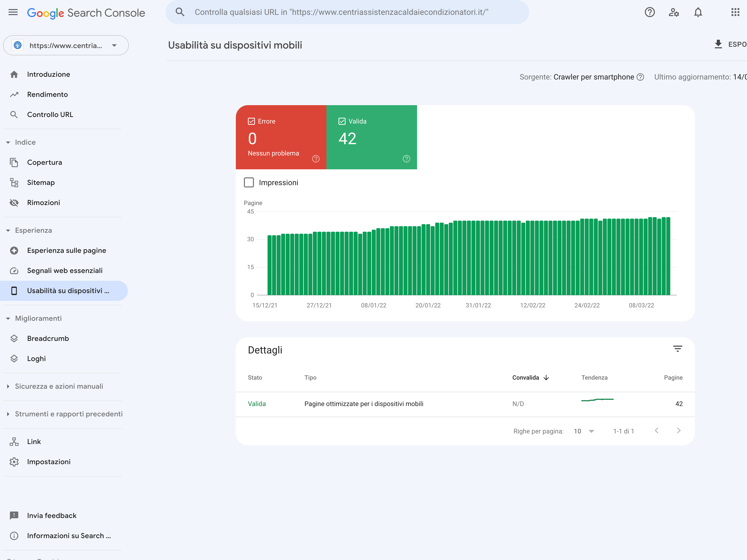The width and height of the screenshot is (747, 560).
Task: Click the ESPORTA button text
Action: coord(737,44)
